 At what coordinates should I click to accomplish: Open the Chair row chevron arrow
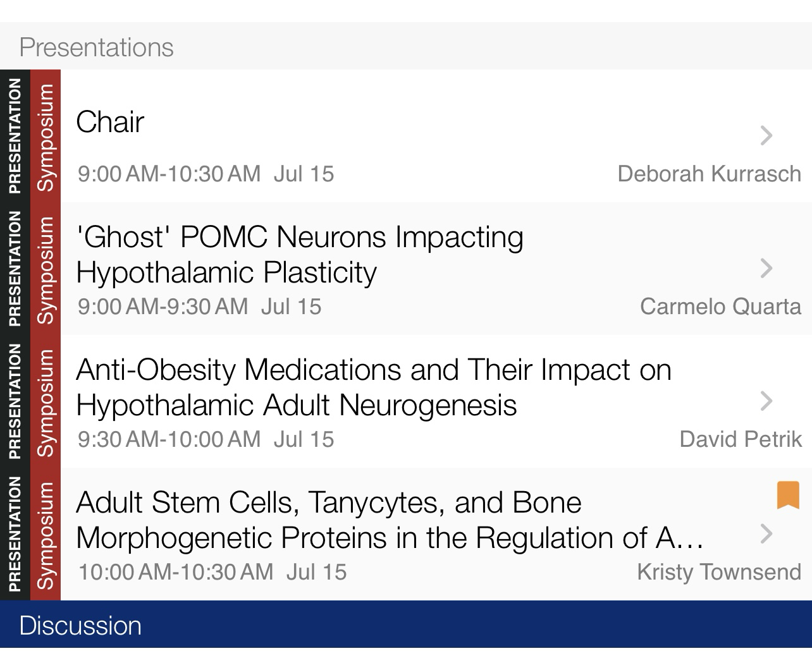(766, 135)
